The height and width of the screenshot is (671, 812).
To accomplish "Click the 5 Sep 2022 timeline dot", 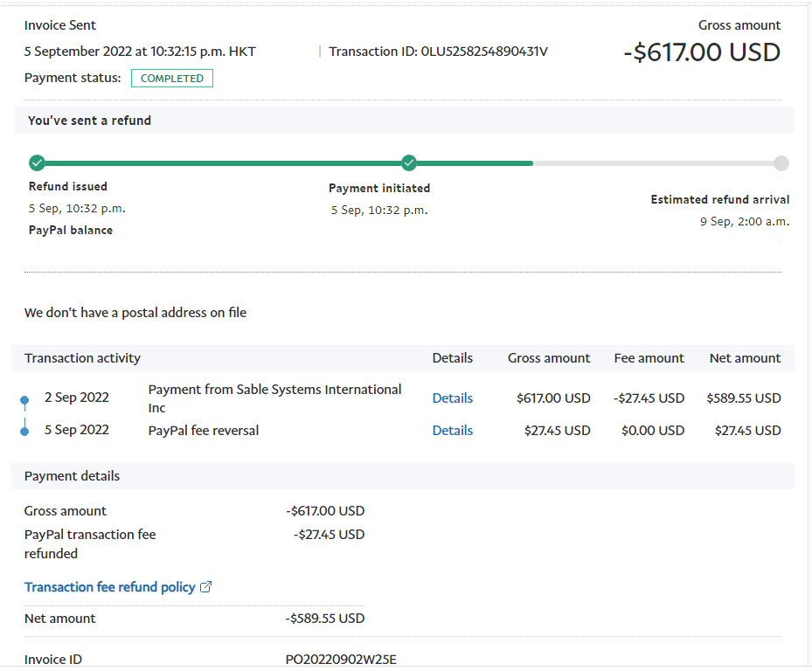I will coord(24,431).
